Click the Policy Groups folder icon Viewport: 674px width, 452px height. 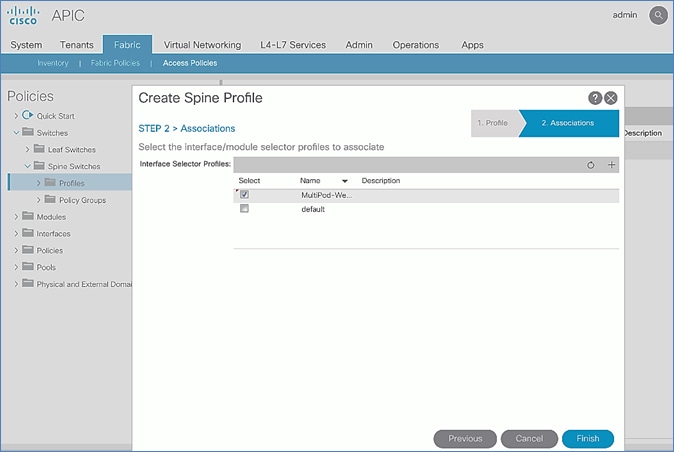click(x=50, y=199)
